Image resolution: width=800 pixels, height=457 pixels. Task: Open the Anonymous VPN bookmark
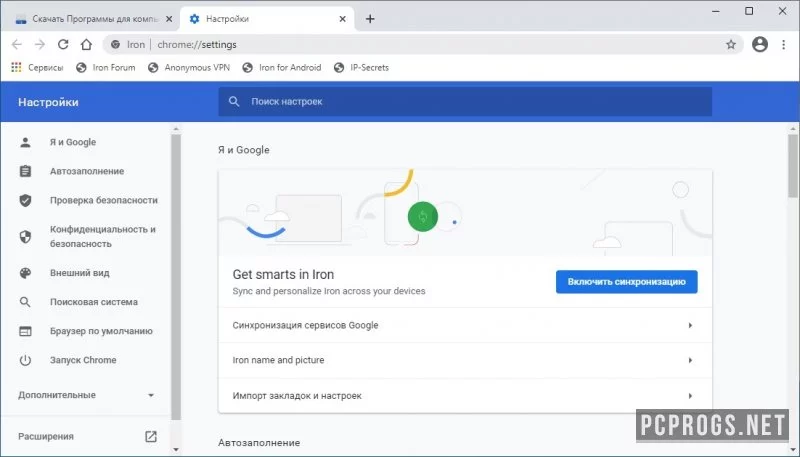click(189, 67)
